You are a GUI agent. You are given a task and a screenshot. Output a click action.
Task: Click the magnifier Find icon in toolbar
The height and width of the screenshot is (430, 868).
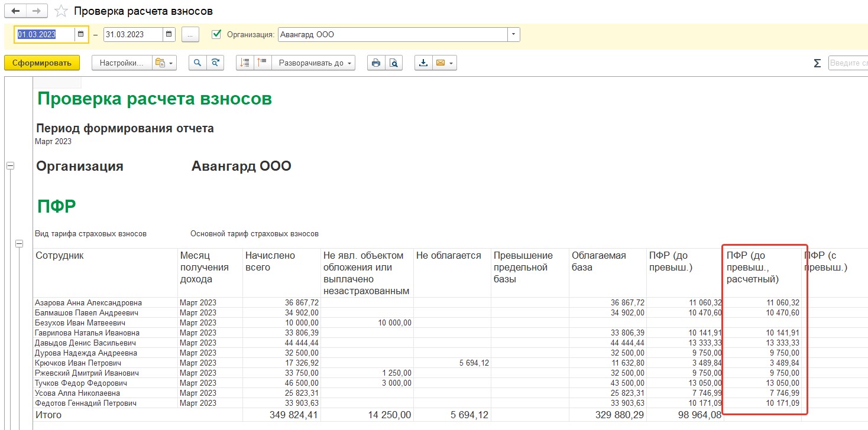[197, 63]
